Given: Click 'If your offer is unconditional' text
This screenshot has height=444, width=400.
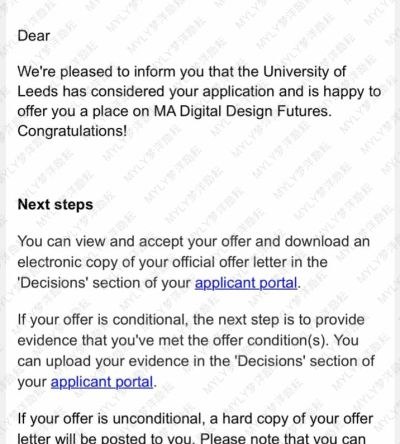Looking at the screenshot, I should 110,419.
